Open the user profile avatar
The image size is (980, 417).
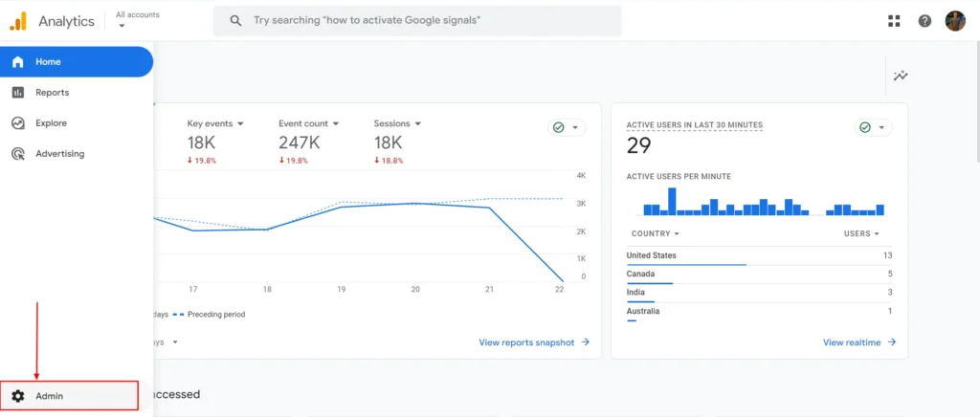click(x=955, y=21)
